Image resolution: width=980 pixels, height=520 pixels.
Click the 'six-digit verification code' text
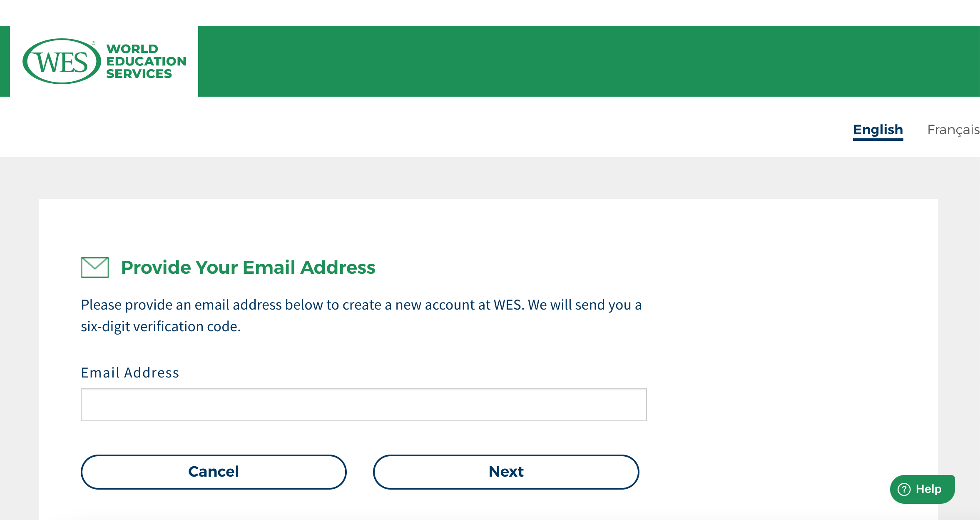[x=161, y=327]
